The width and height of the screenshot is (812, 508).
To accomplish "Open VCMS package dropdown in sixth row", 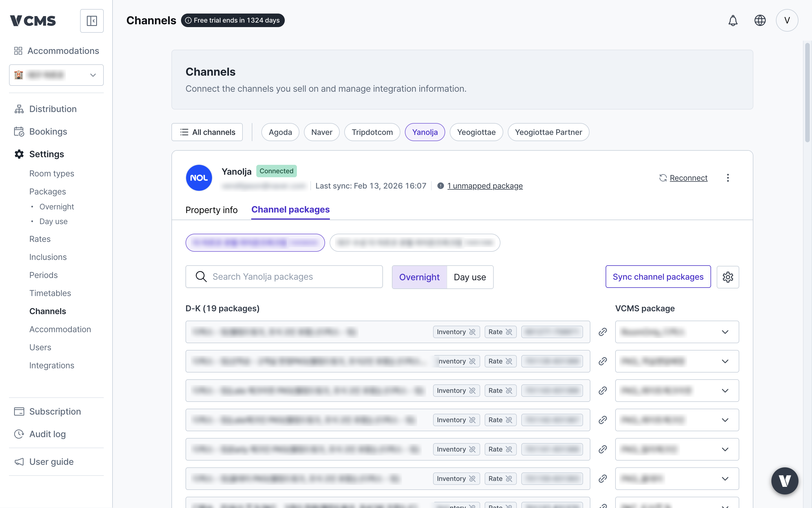I will tap(677, 478).
